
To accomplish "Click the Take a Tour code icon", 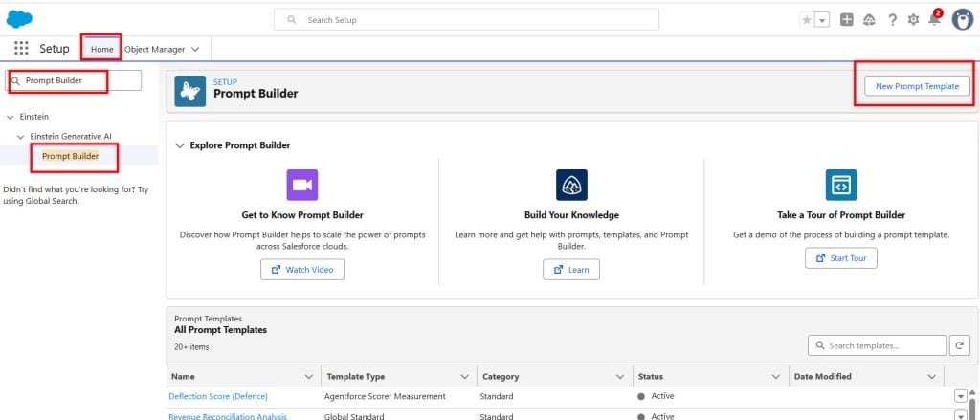I will coord(841,185).
